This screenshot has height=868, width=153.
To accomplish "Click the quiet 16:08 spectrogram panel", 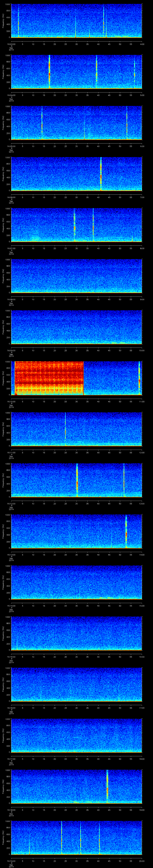I will pos(76,276).
